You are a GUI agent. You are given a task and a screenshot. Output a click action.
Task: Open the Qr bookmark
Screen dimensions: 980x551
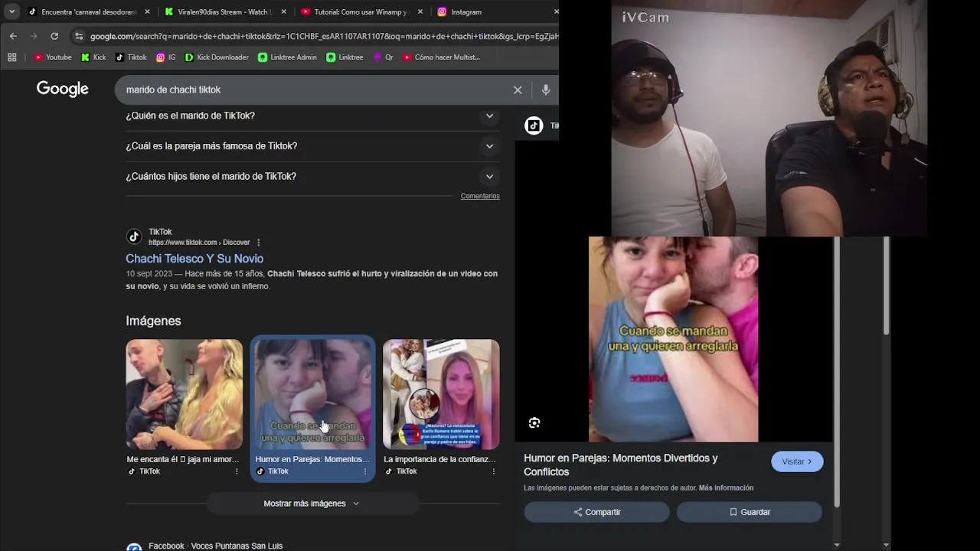tap(384, 57)
